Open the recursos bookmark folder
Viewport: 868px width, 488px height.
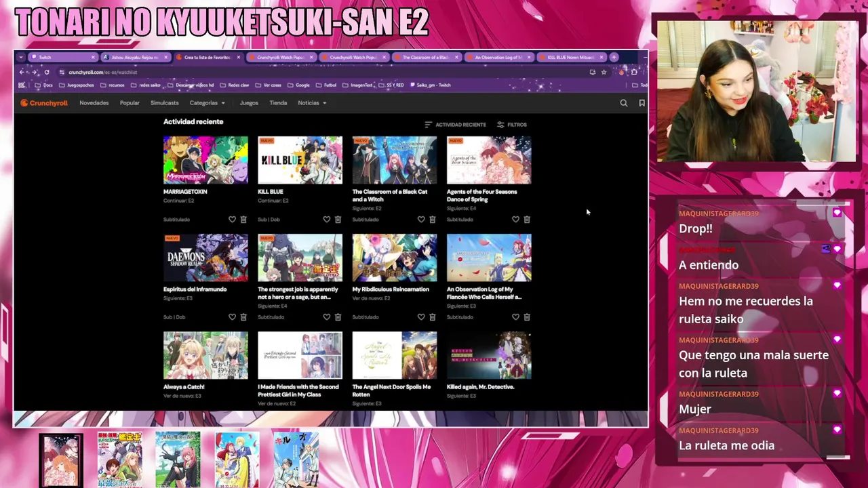pos(113,85)
